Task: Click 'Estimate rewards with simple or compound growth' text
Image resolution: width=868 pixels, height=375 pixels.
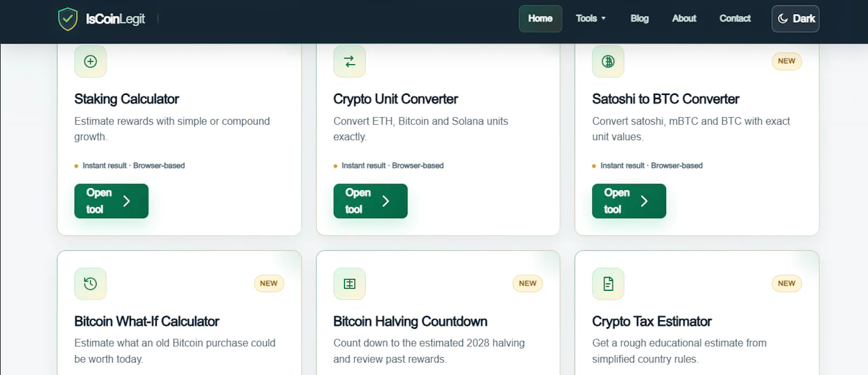Action: (x=172, y=129)
